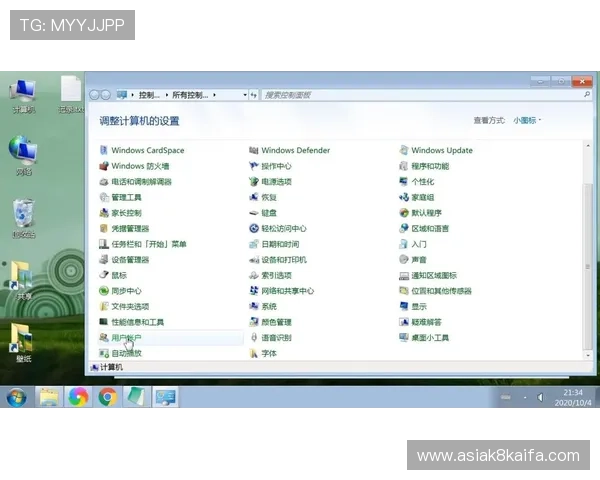This screenshot has width=600, height=480.
Task: Open 索引选项 link
Action: pyautogui.click(x=276, y=275)
